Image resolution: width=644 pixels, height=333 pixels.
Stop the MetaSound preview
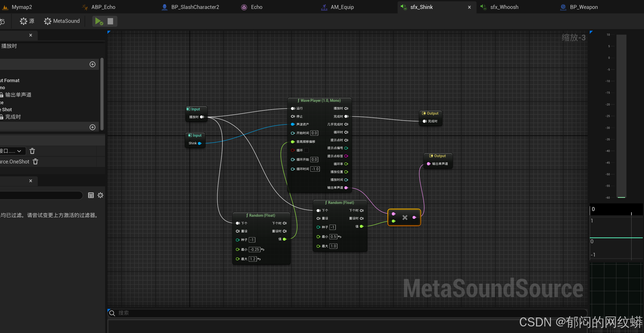pyautogui.click(x=110, y=21)
